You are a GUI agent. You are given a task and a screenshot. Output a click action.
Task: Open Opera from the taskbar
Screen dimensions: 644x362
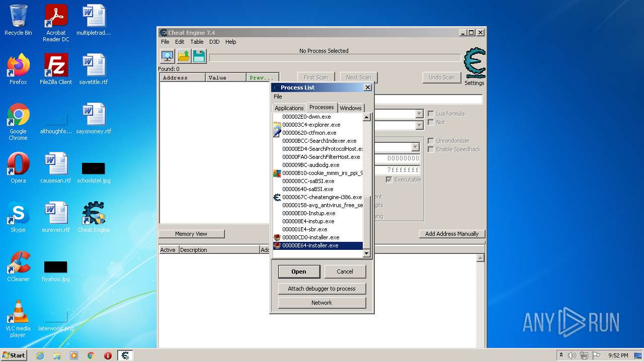point(108,355)
